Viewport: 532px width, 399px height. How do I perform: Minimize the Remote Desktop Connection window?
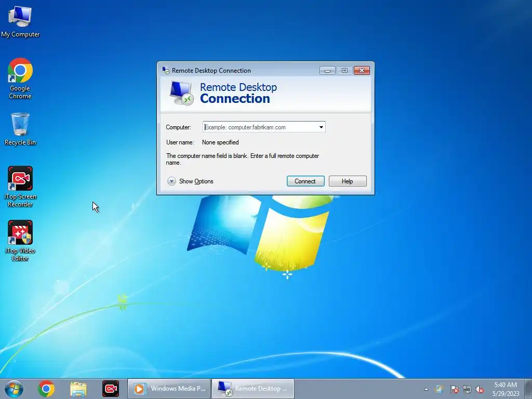tap(327, 71)
